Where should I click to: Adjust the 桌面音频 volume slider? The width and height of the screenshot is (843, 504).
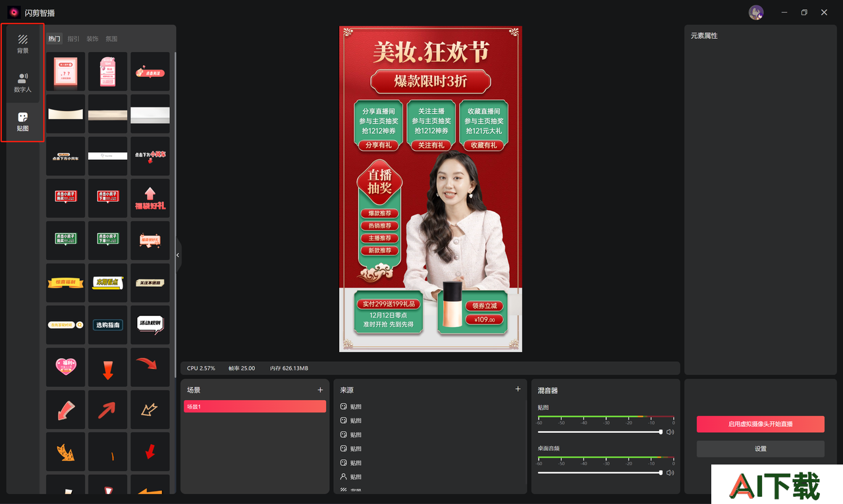(599, 473)
